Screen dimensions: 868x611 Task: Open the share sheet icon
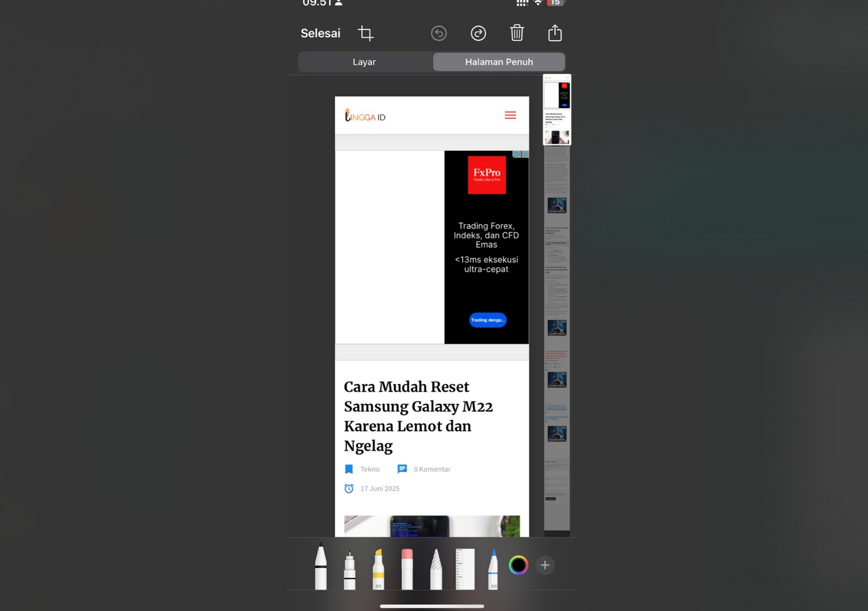[x=555, y=33]
